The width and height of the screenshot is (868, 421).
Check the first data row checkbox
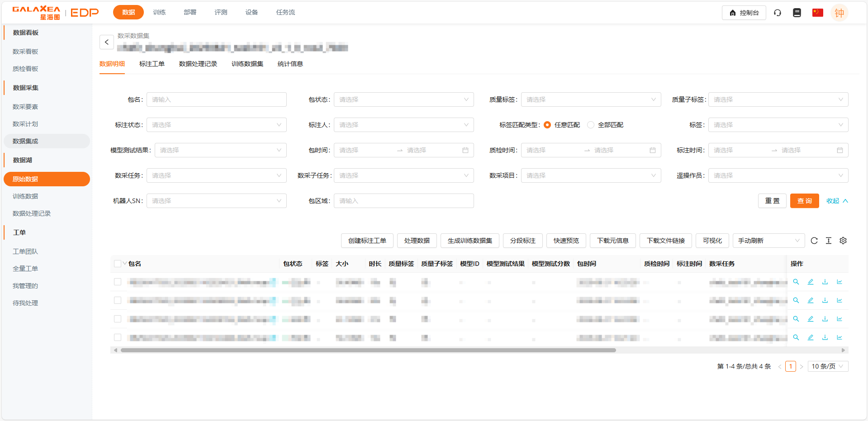(118, 282)
